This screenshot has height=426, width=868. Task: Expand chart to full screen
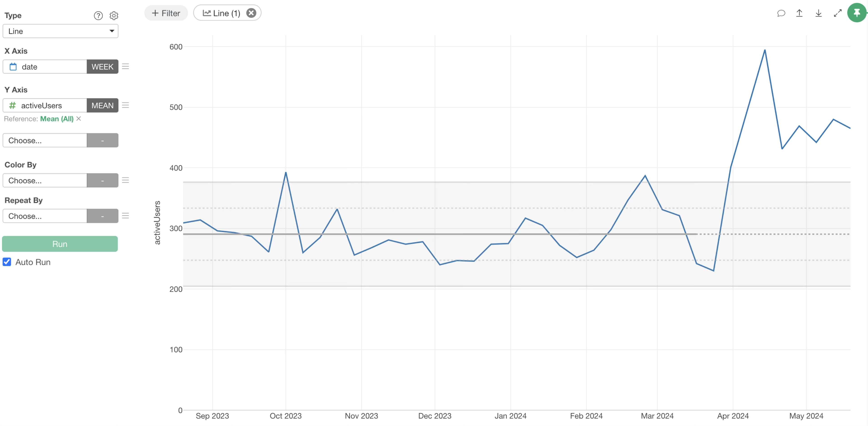click(837, 13)
